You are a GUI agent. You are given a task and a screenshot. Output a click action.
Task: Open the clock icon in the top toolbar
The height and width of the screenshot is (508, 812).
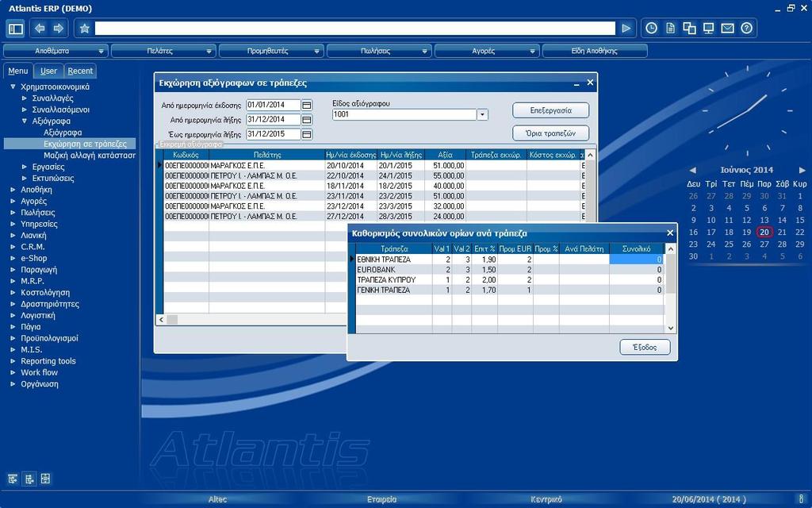(652, 29)
